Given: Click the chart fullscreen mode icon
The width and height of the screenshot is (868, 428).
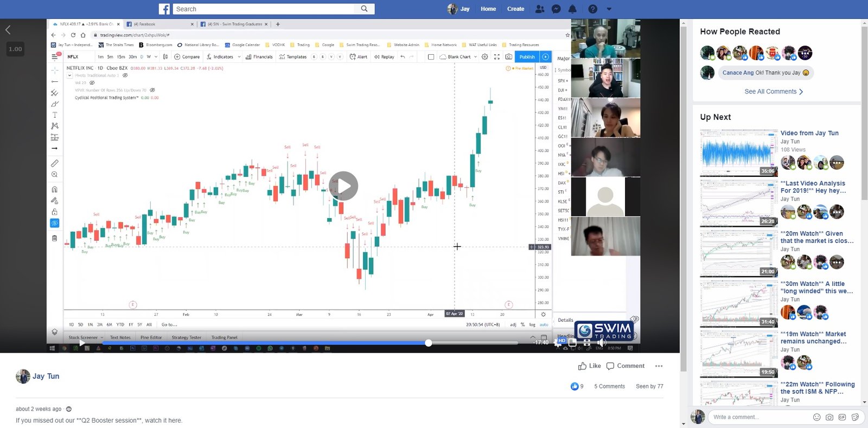Looking at the screenshot, I should [x=497, y=57].
